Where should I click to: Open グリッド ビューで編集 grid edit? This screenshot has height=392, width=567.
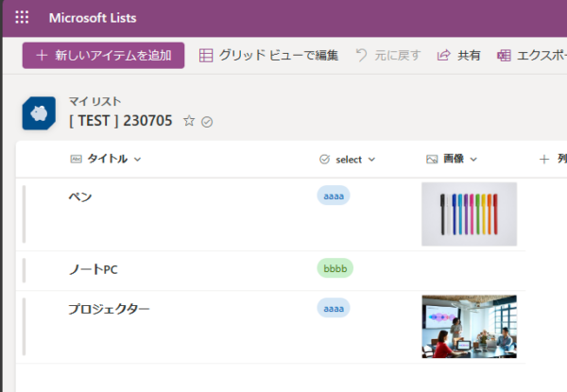pyautogui.click(x=268, y=56)
